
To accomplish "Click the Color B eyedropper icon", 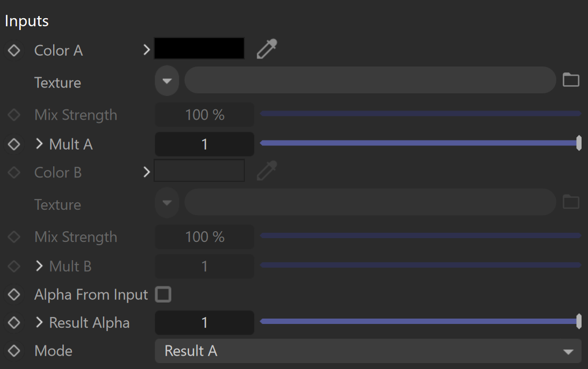I will [267, 171].
